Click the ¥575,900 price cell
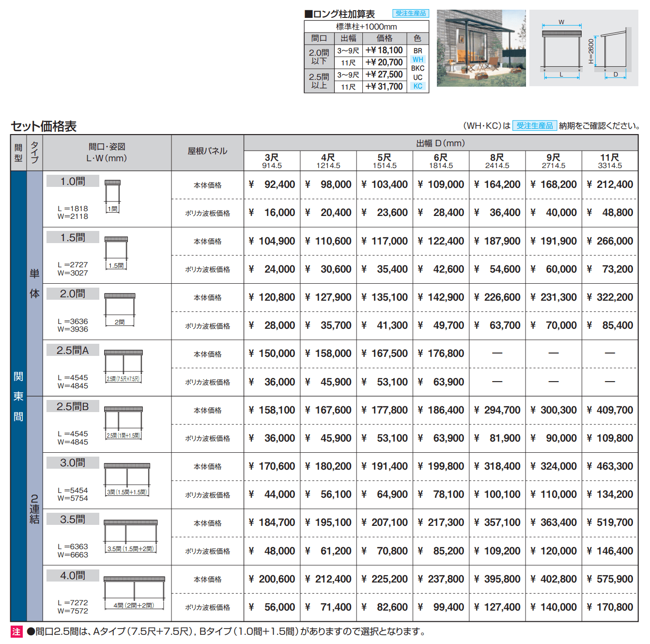The width and height of the screenshot is (650, 644). (x=611, y=579)
